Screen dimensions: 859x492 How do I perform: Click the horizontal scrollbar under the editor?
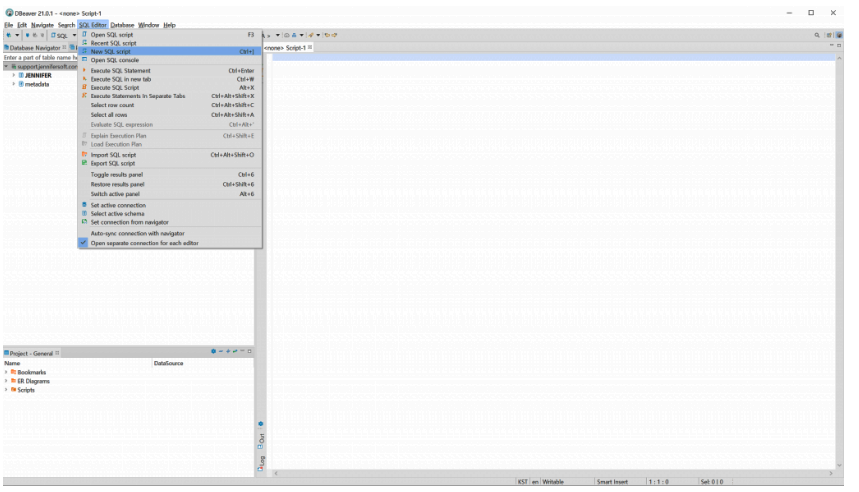(550, 473)
